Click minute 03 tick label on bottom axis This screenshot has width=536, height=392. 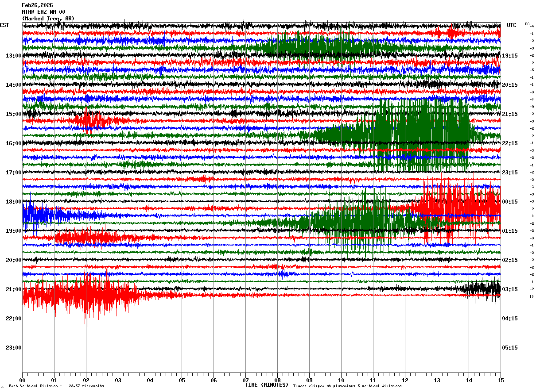coord(118,380)
